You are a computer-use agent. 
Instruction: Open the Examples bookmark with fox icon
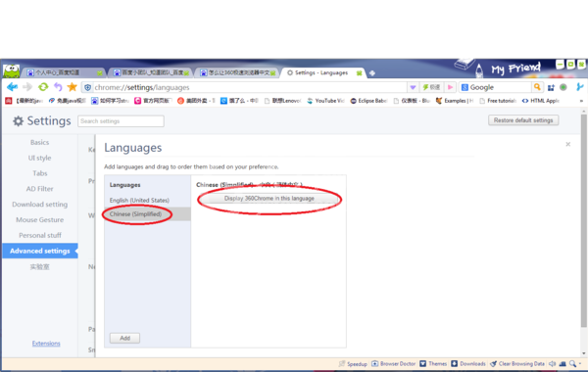tap(455, 101)
